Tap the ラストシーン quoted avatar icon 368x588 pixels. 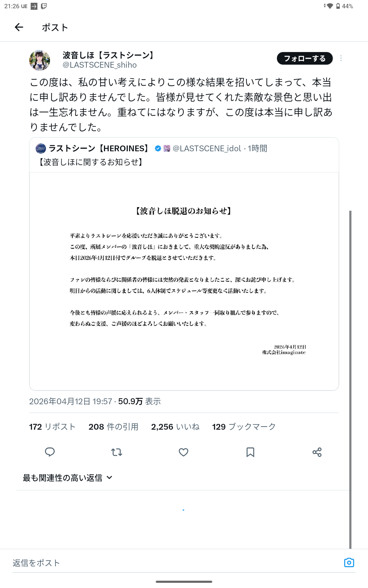coord(41,149)
